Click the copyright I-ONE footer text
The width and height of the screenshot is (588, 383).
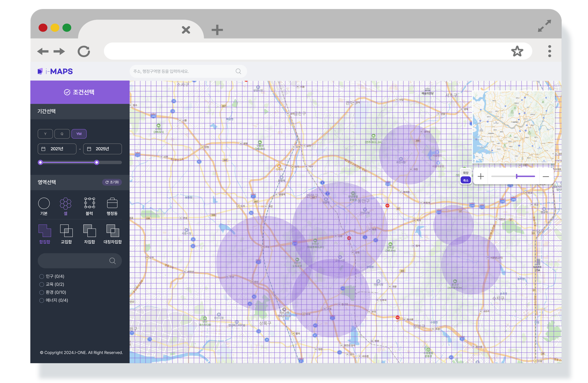pyautogui.click(x=81, y=353)
